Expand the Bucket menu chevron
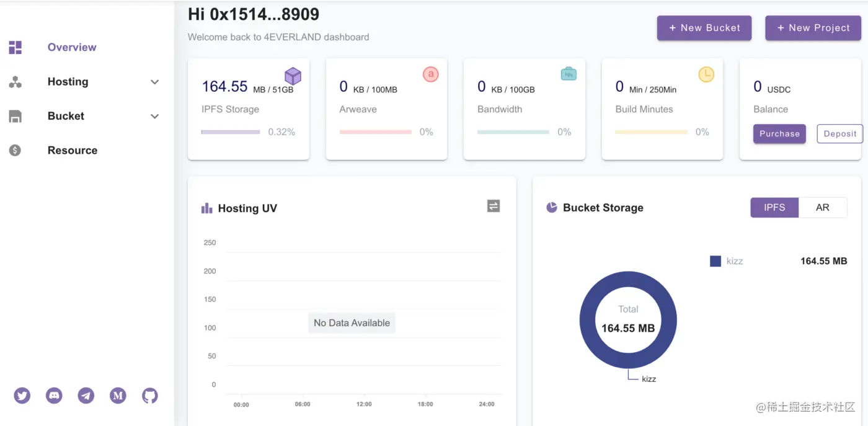868x426 pixels. [x=155, y=116]
